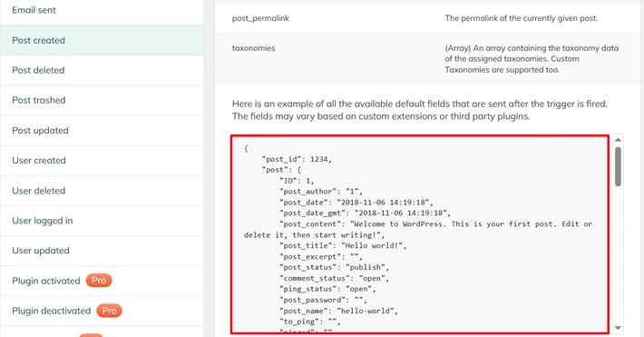644x337 pixels.
Task: Click the example fields intro paragraph
Action: 419,110
